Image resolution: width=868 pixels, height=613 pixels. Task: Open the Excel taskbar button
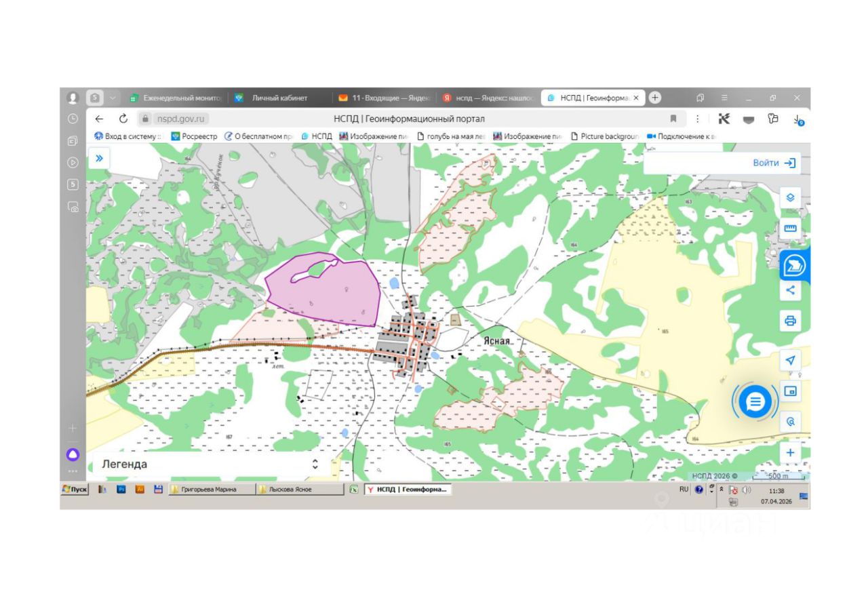click(x=353, y=490)
